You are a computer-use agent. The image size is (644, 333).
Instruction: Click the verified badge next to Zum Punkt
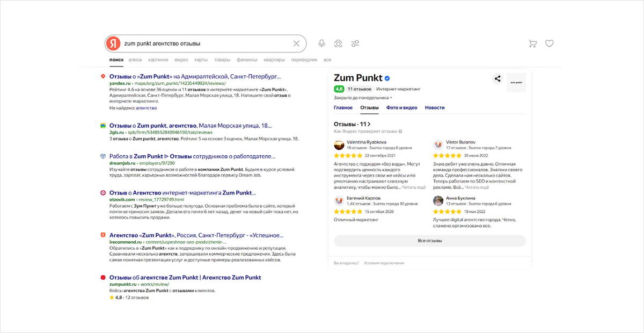click(x=387, y=78)
